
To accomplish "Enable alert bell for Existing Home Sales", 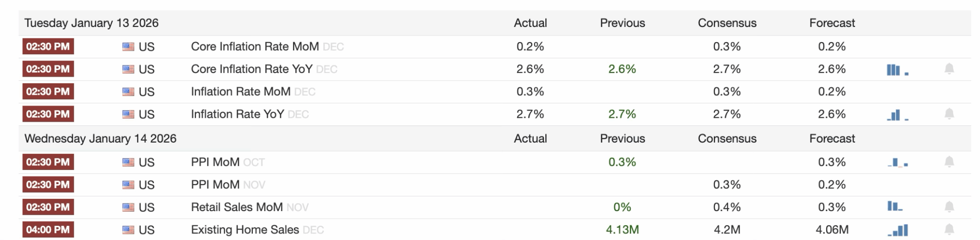I will coord(949,229).
